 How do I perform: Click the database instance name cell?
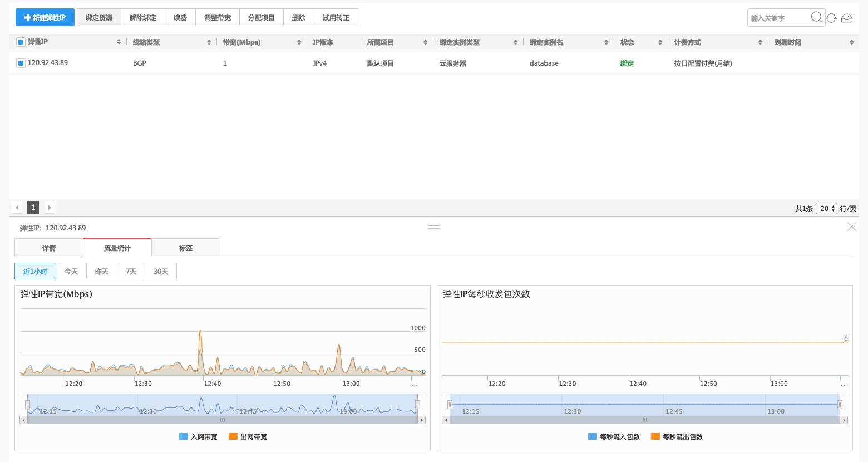tap(544, 63)
